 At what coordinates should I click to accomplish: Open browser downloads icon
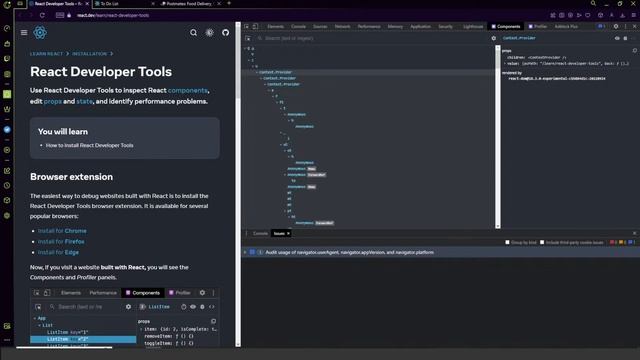(622, 15)
